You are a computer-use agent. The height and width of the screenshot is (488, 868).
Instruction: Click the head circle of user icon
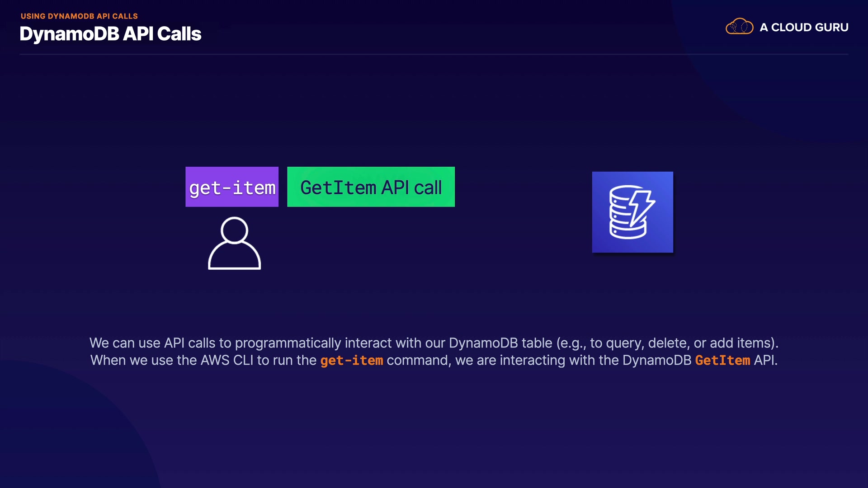coord(234,230)
